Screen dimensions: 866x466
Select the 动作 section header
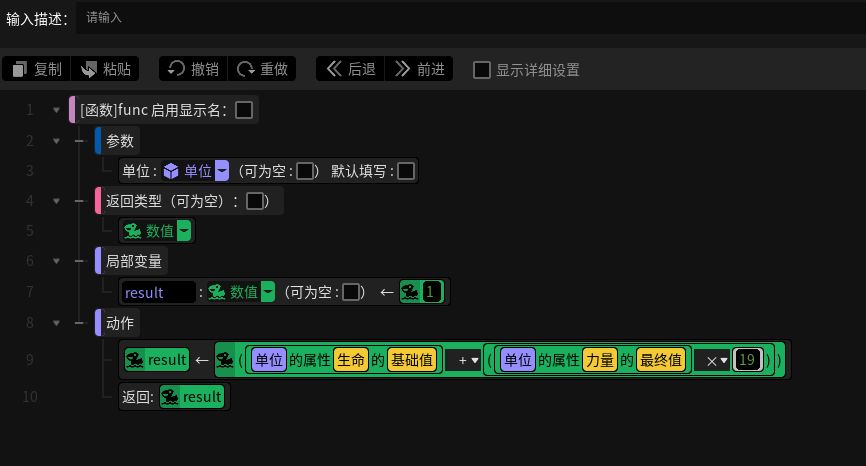(117, 322)
